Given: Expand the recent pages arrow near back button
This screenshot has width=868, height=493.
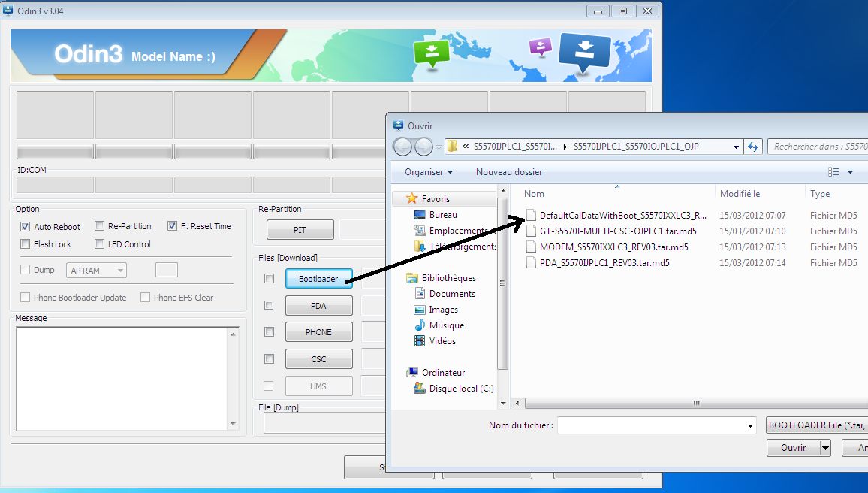Looking at the screenshot, I should pyautogui.click(x=439, y=147).
